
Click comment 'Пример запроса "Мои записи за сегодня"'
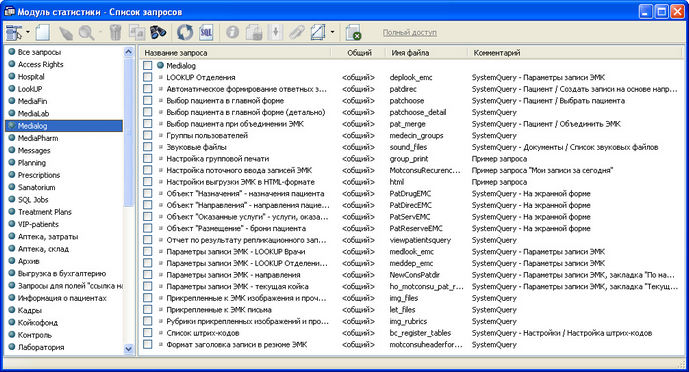point(542,170)
